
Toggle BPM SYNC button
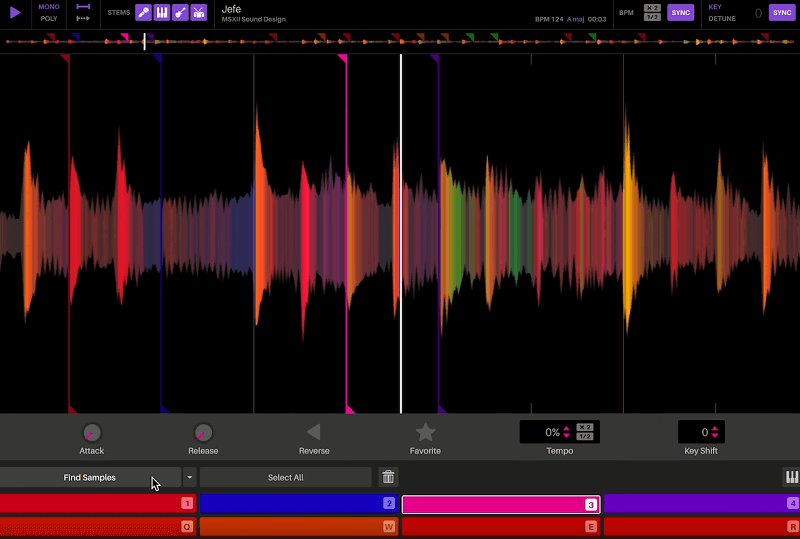[x=681, y=13]
